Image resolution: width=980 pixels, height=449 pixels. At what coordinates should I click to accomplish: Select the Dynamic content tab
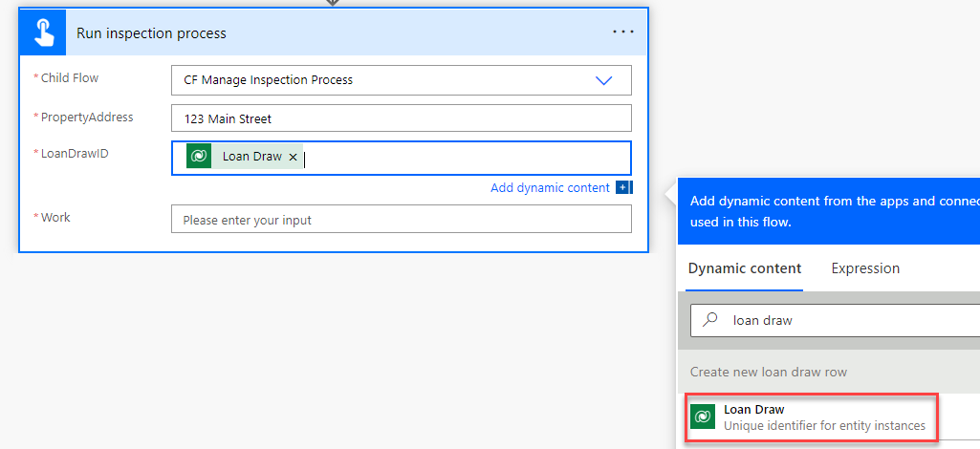(x=744, y=268)
